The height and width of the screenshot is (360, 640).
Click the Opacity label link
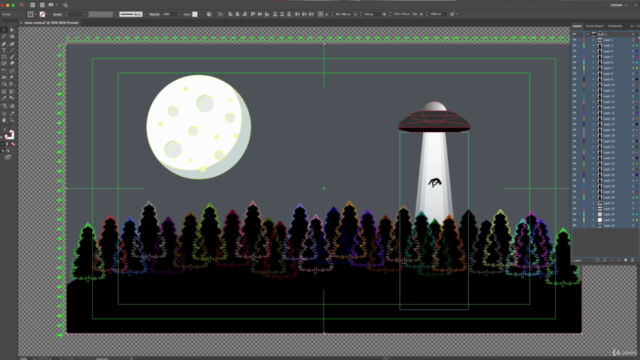[x=154, y=14]
